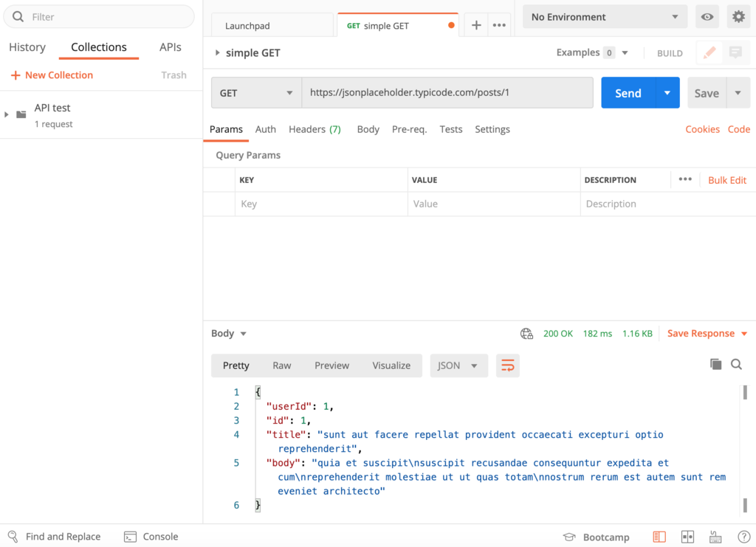Open help question mark icon

coord(744,537)
